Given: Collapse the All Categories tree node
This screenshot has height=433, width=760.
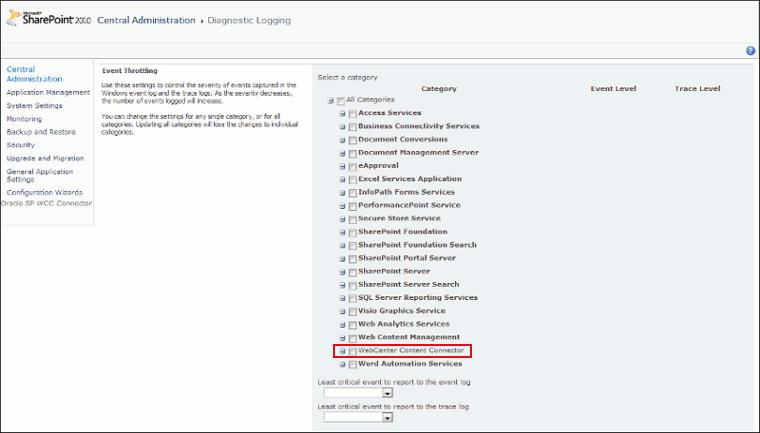Looking at the screenshot, I should 331,100.
